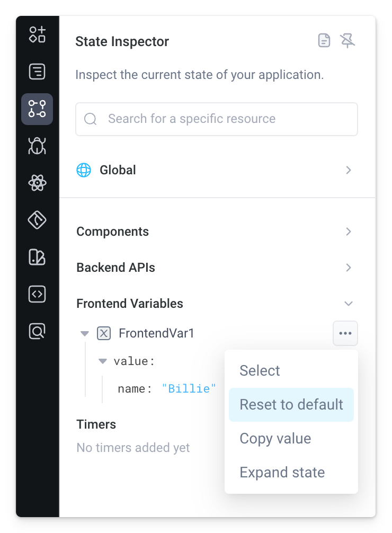This screenshot has height=533, width=392.
Task: Expand the Global section
Action: pos(348,170)
